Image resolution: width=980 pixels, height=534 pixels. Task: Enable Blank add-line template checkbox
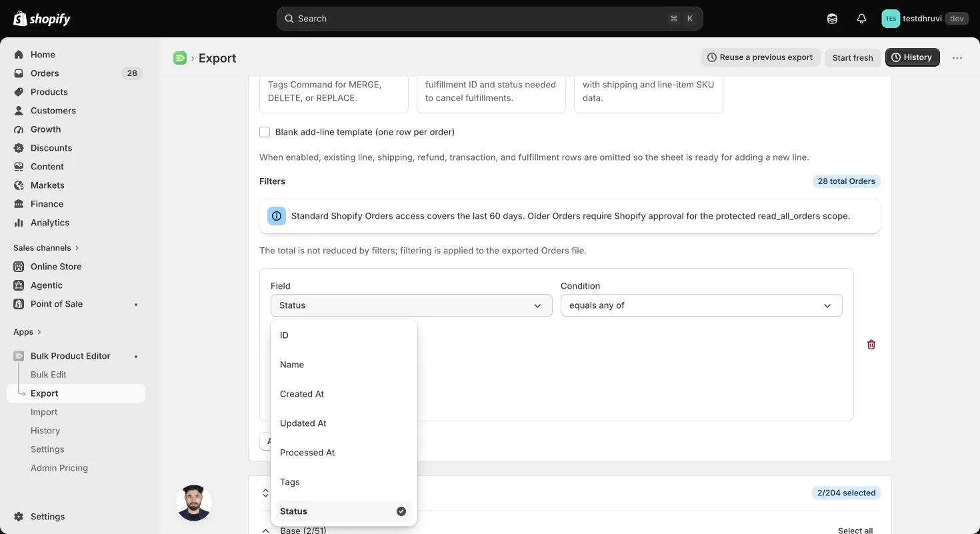click(265, 132)
